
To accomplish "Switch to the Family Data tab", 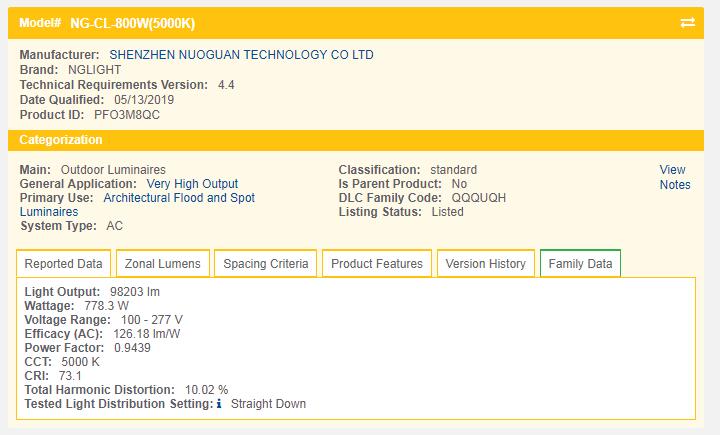I will pos(580,264).
